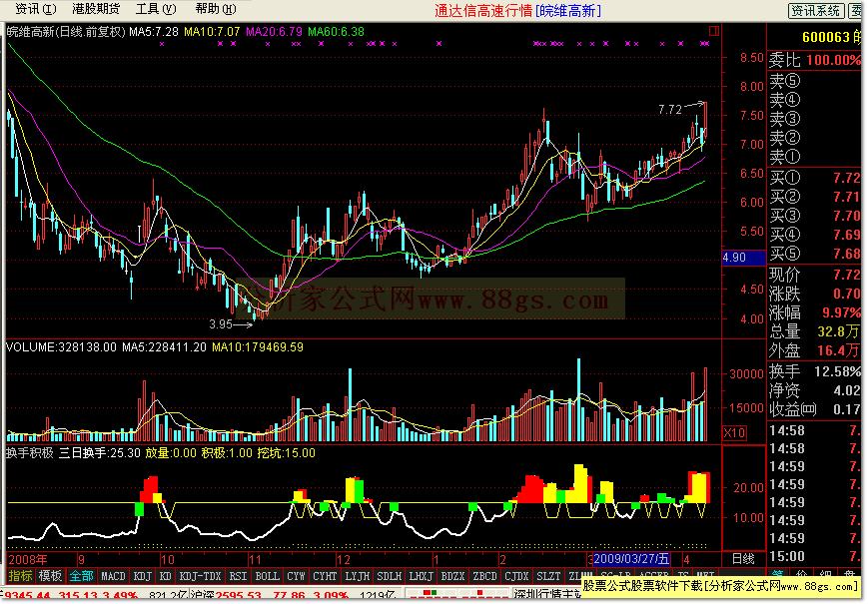Click the 三日换手:25.30 value
Viewport: 868px width, 604px height.
pyautogui.click(x=100, y=453)
